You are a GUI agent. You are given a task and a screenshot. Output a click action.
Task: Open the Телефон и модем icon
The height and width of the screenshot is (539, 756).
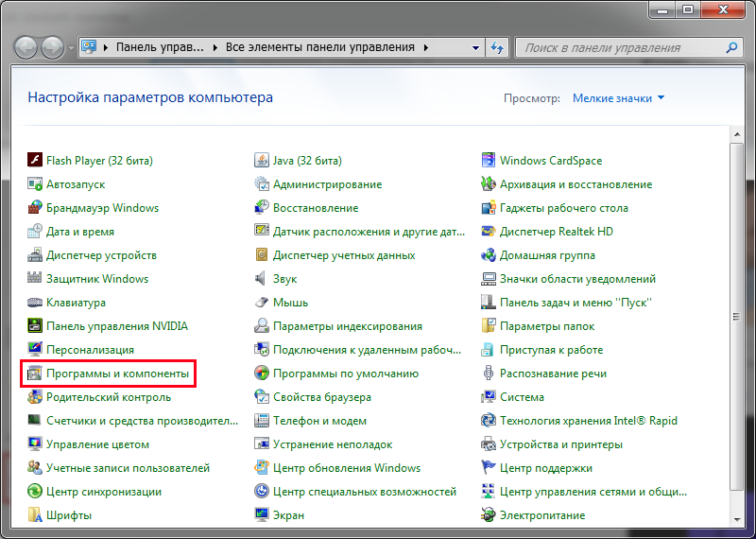point(262,420)
